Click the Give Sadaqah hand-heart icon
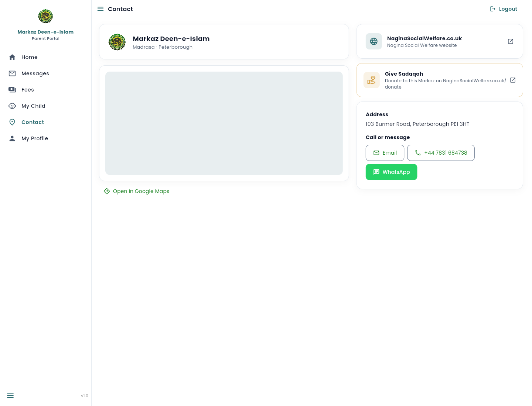This screenshot has height=406, width=532. point(372,80)
